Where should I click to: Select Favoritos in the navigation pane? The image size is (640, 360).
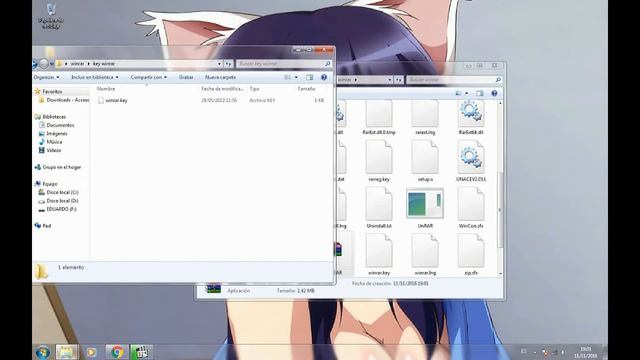pyautogui.click(x=52, y=91)
